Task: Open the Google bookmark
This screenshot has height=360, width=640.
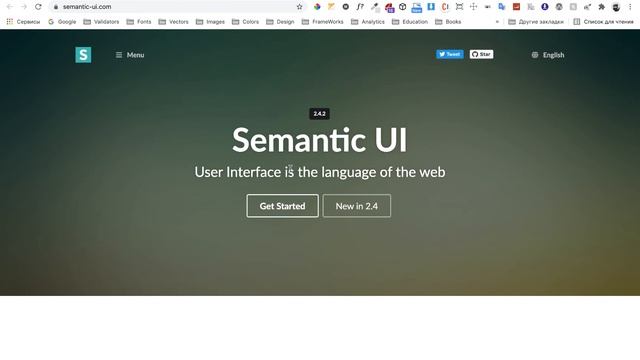Action: (62, 22)
